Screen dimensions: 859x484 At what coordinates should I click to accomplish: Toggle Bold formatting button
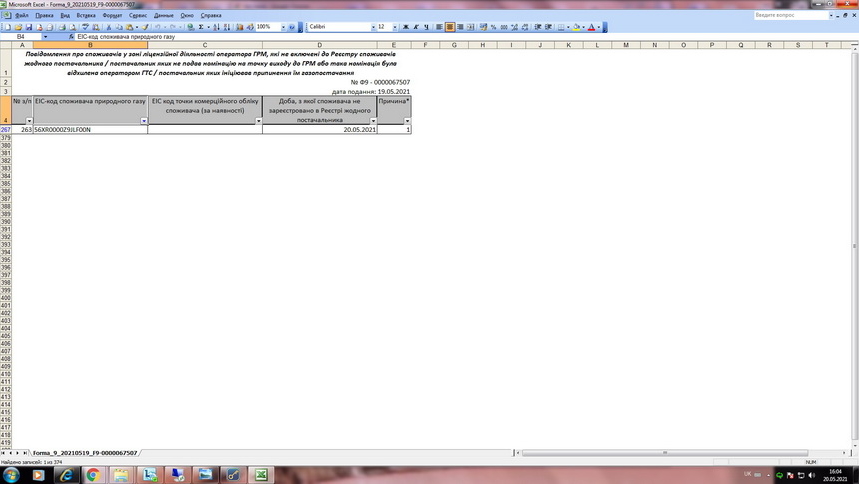point(406,27)
